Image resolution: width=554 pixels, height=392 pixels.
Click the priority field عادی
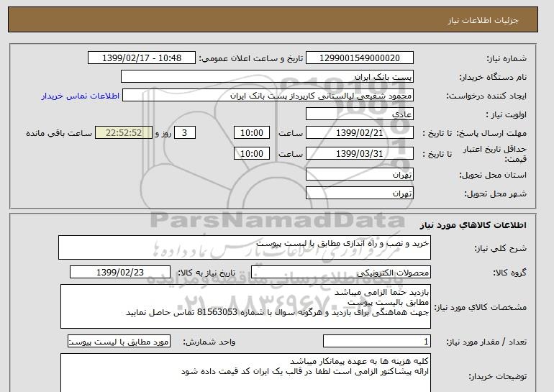coord(359,114)
